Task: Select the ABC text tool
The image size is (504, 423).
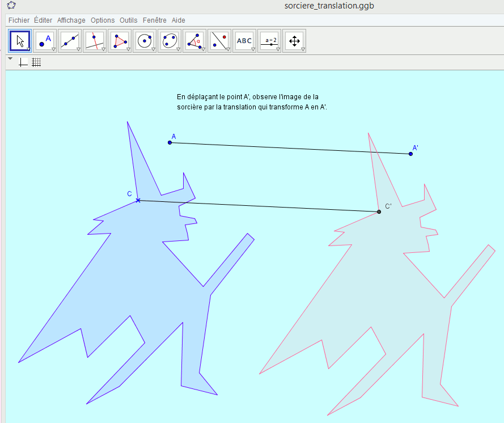Action: (243, 40)
